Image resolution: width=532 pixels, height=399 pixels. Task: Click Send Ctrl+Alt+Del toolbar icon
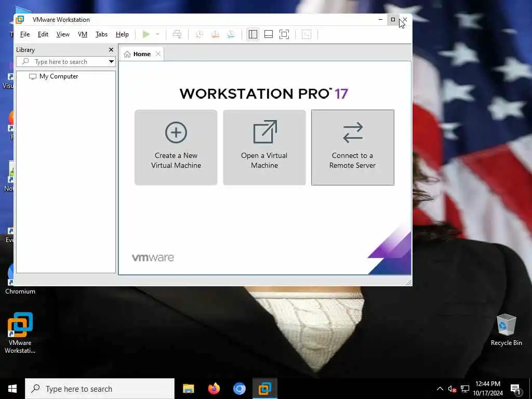[177, 34]
